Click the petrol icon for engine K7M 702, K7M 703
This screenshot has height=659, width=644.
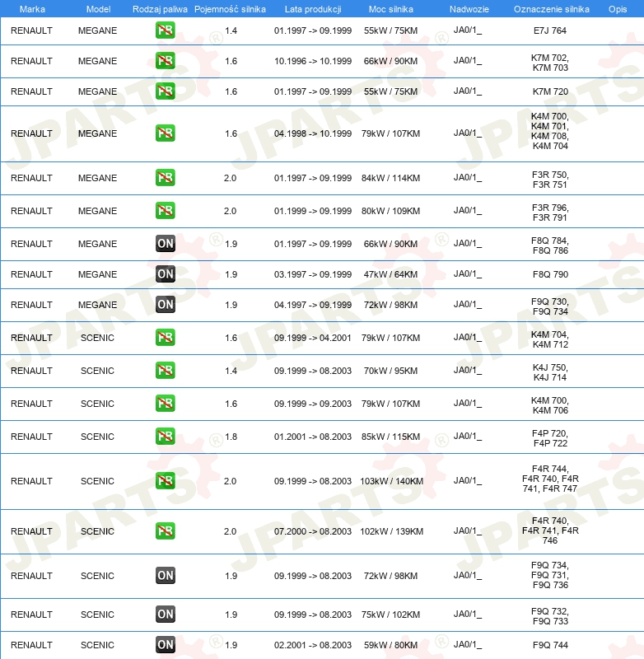click(165, 60)
